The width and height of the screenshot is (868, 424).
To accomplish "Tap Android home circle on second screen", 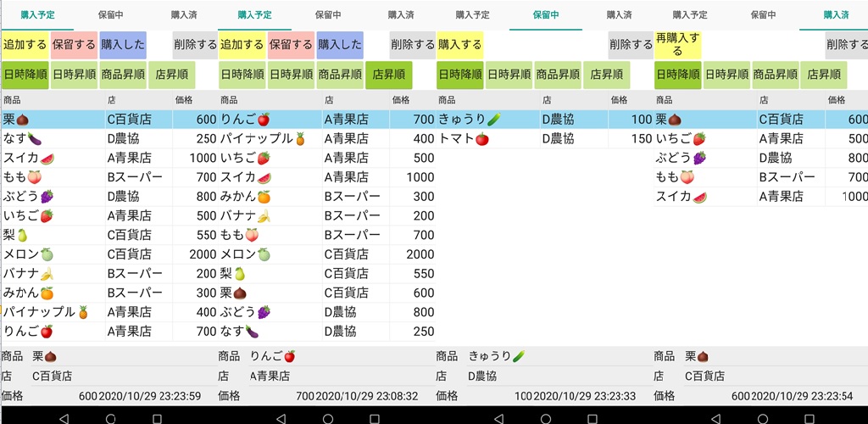I will [x=328, y=418].
